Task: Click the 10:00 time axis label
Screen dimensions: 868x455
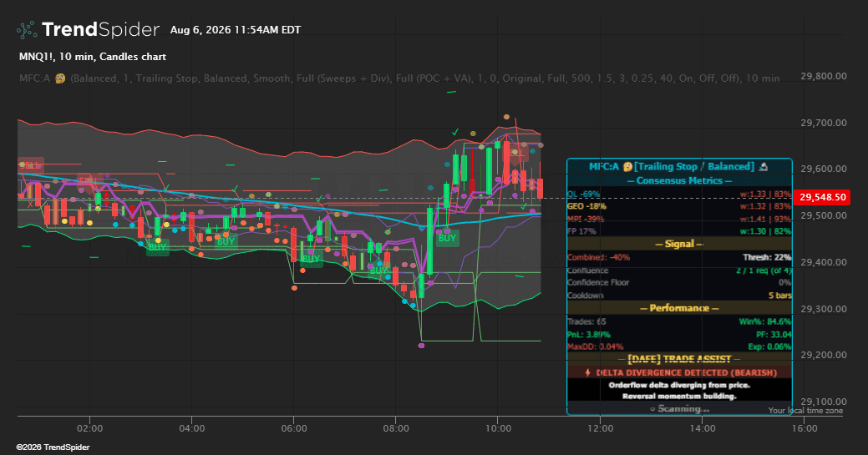Action: (498, 428)
